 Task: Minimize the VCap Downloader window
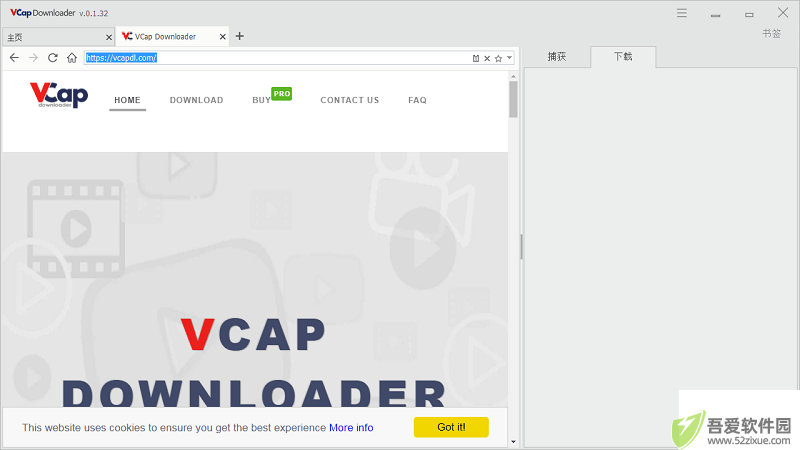click(715, 15)
